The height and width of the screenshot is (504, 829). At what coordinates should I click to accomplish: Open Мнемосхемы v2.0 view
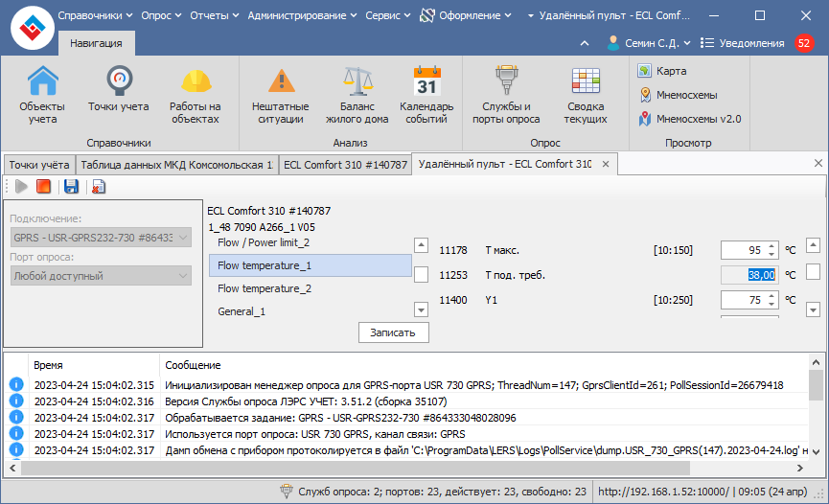[x=689, y=119]
